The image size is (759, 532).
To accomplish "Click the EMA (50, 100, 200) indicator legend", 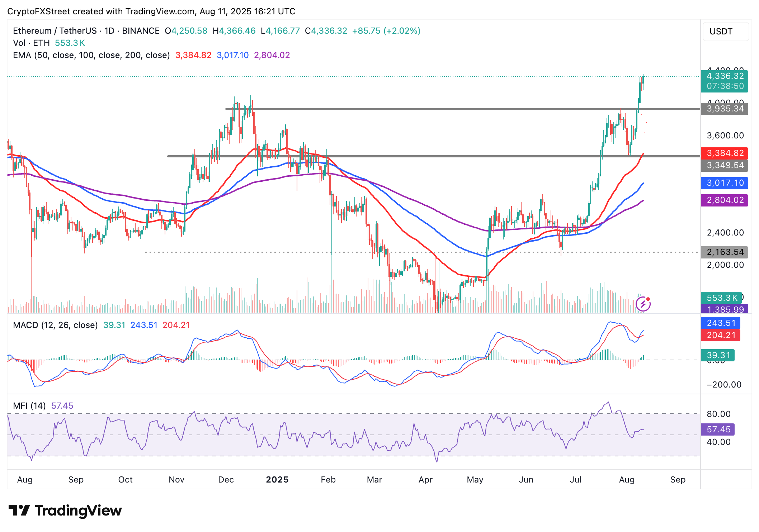I will click(91, 55).
